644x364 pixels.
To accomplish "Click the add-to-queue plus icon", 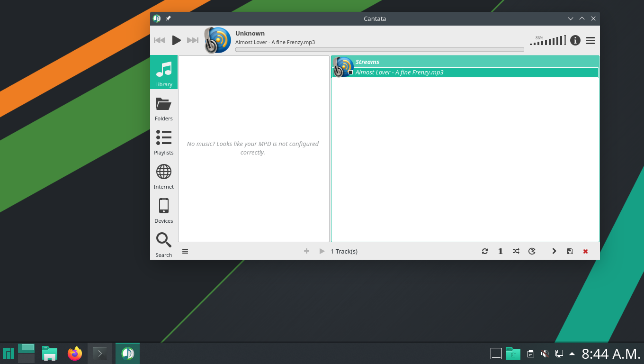I will tap(306, 251).
